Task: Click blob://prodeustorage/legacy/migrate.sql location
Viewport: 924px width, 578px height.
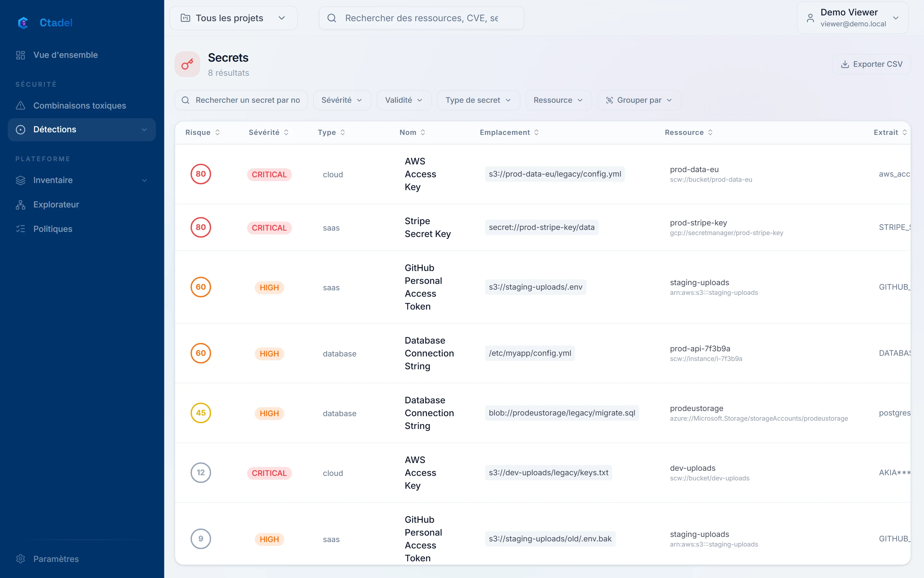Action: click(562, 413)
